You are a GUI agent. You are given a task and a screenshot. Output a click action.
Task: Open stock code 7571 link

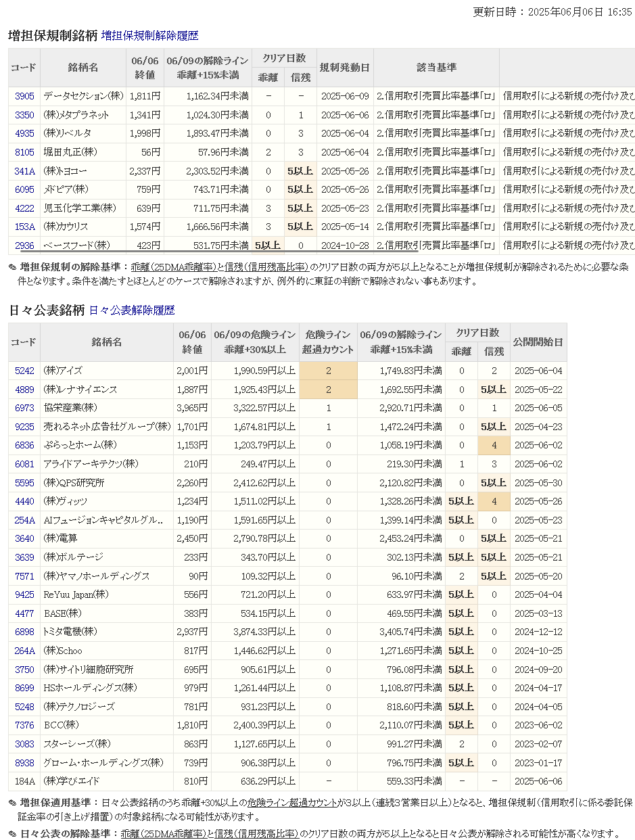[24, 576]
